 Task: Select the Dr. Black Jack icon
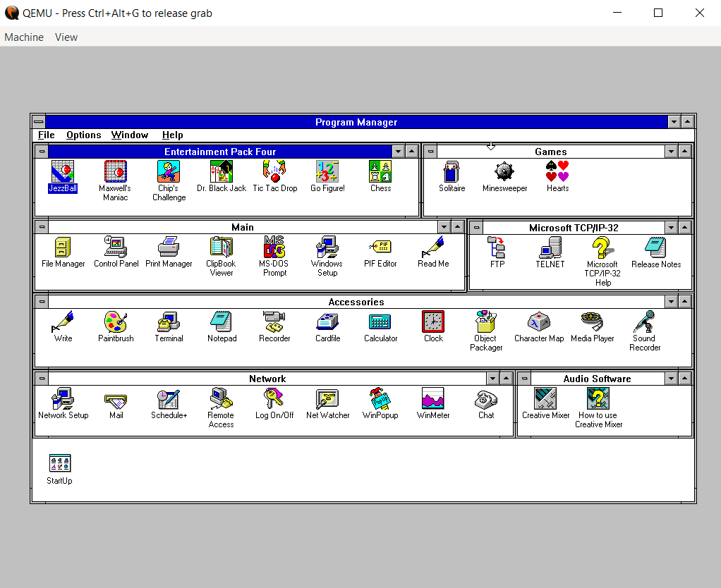tap(222, 171)
